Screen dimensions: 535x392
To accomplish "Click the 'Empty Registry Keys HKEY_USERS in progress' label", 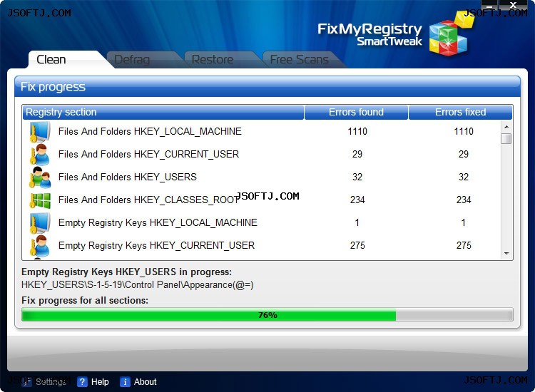I will (126, 272).
